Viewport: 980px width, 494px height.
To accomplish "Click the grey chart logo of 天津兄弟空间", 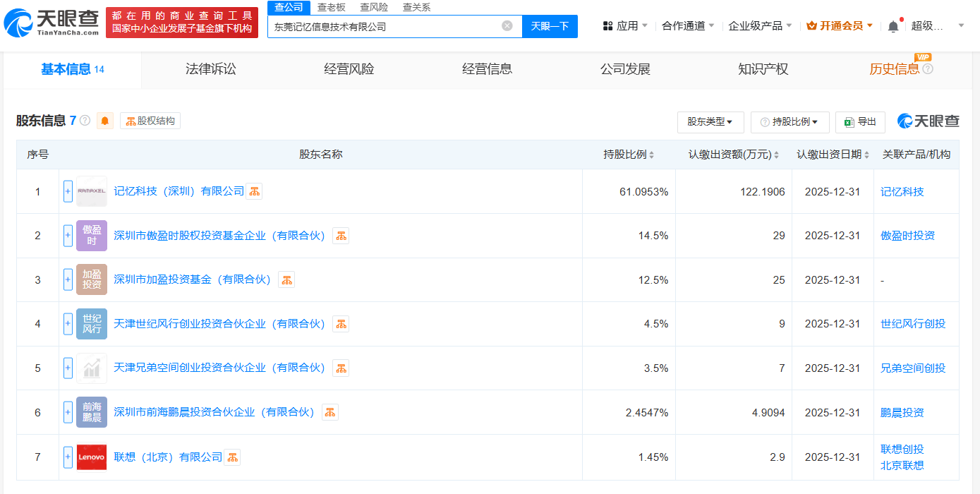I will coord(92,368).
